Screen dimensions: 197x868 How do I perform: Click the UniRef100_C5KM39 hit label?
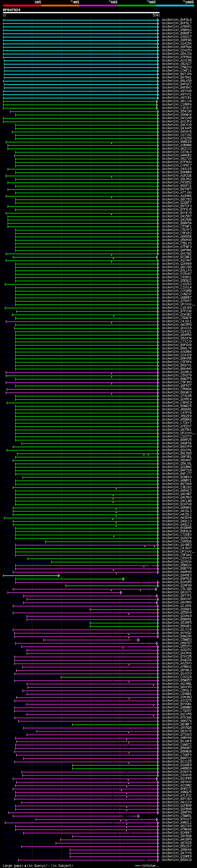pos(176,240)
